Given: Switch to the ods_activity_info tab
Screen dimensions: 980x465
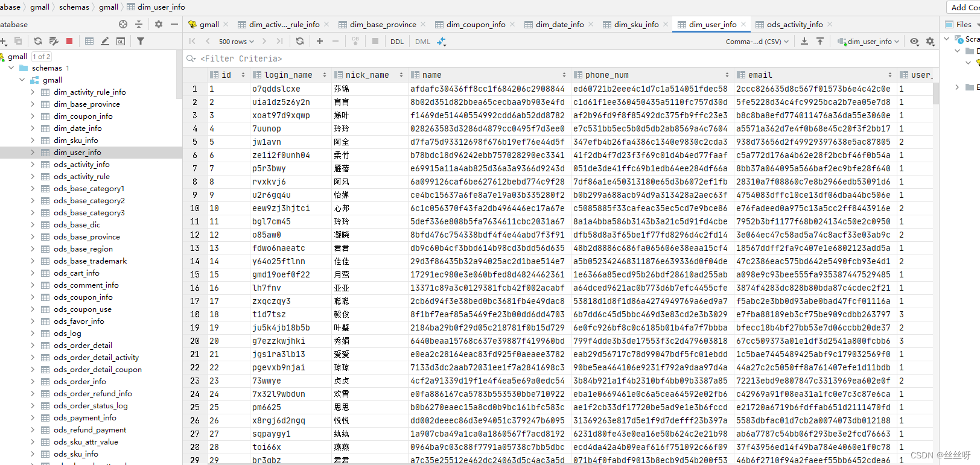Looking at the screenshot, I should pyautogui.click(x=794, y=25).
